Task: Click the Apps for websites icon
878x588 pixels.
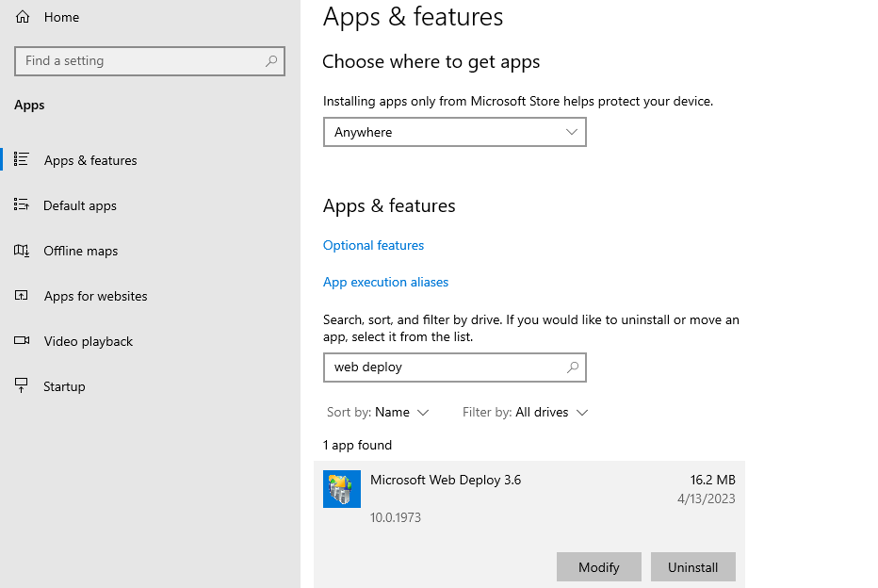Action: click(22, 295)
